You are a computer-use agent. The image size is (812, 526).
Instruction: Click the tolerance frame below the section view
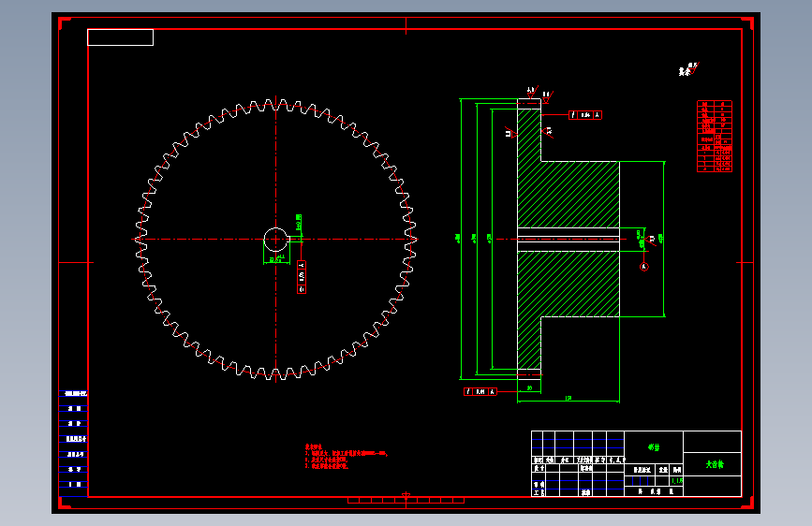point(480,392)
